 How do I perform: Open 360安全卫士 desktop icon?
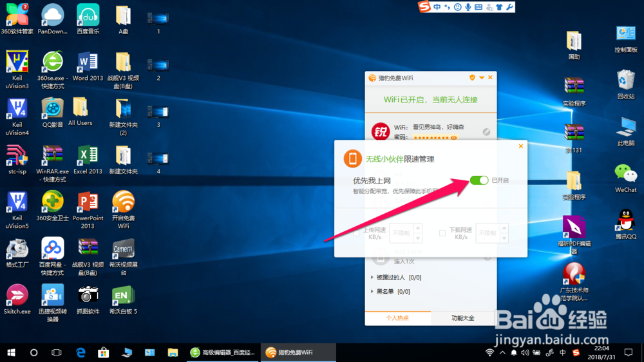point(53,206)
